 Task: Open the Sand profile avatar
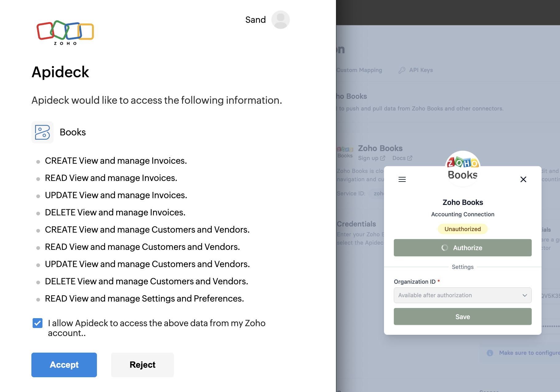[280, 19]
